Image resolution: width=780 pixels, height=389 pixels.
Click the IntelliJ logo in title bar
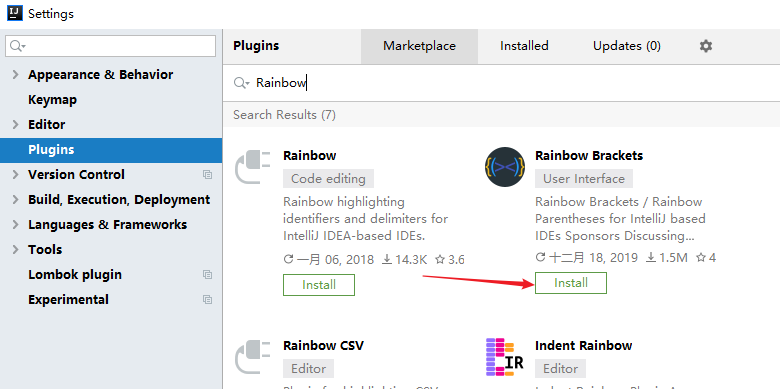coord(15,12)
